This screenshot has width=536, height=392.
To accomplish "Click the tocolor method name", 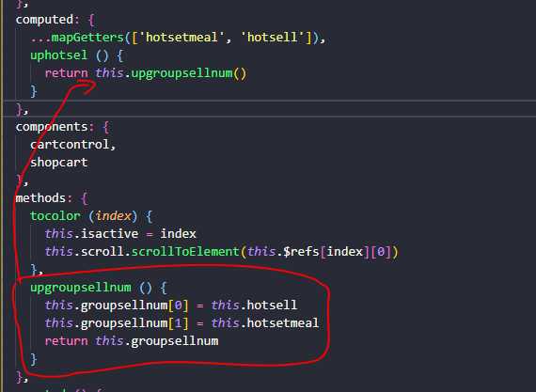I will 55,216.
